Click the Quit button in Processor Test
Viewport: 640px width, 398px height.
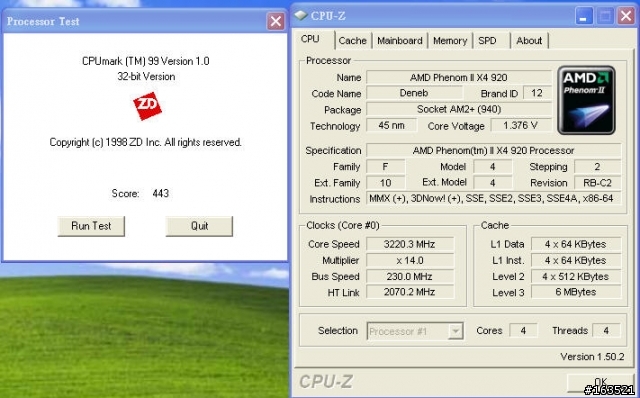199,226
